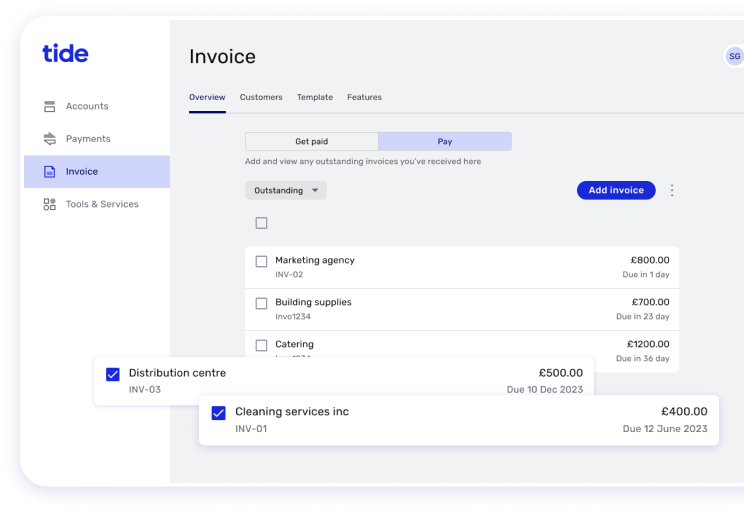Click the Add invoice button
The image size is (744, 511).
click(616, 190)
